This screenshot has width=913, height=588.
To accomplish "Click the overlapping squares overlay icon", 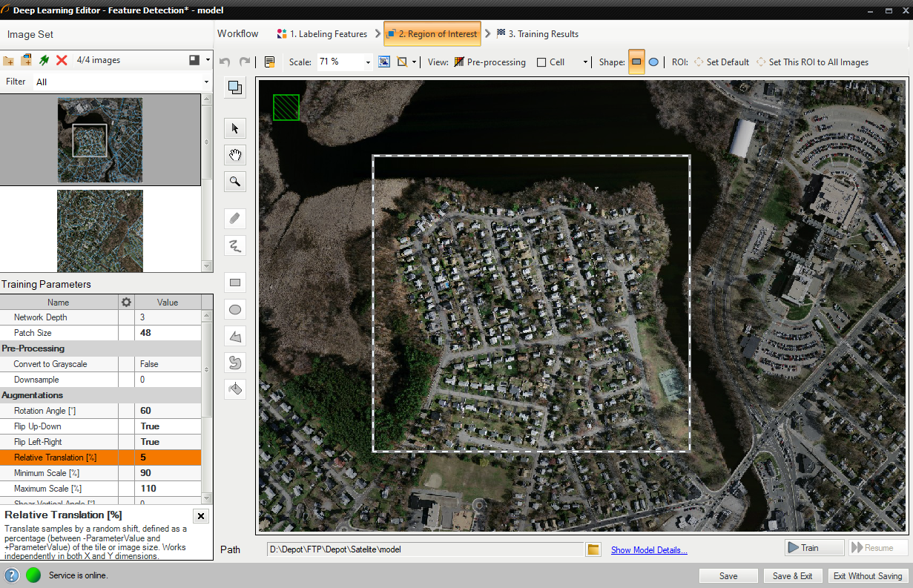I will 235,87.
